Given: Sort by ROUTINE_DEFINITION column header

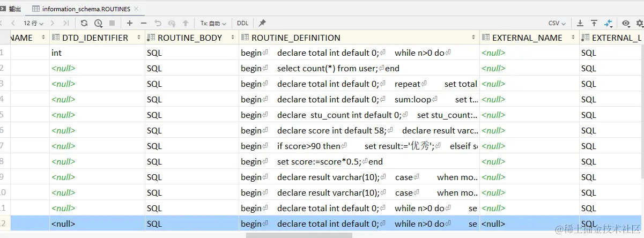Looking at the screenshot, I should coord(359,38).
